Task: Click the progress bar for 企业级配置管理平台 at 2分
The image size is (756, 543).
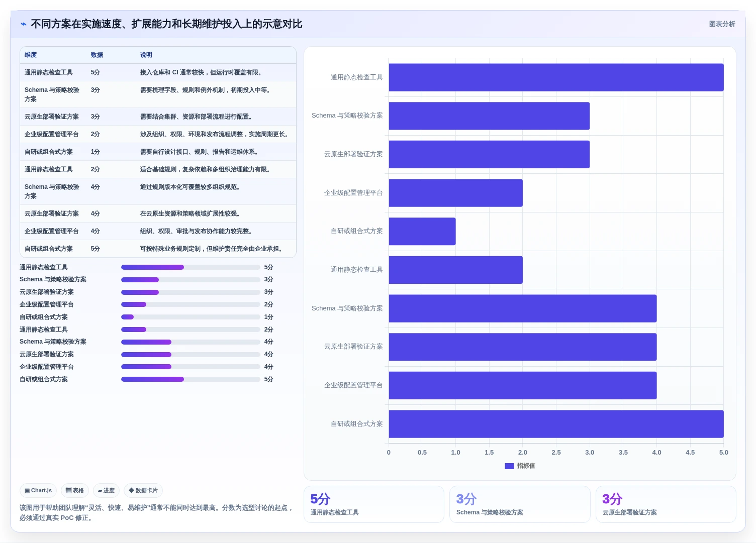Action: [x=191, y=304]
